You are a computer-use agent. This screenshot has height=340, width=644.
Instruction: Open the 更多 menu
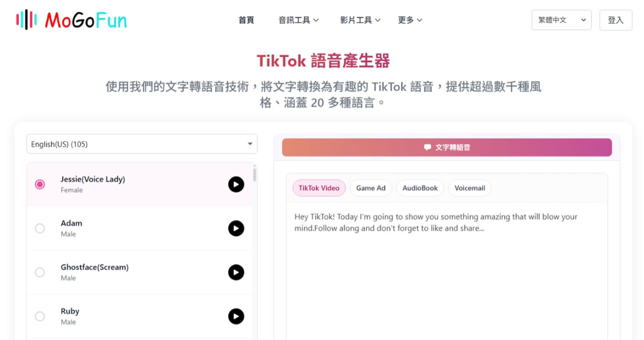click(x=410, y=20)
